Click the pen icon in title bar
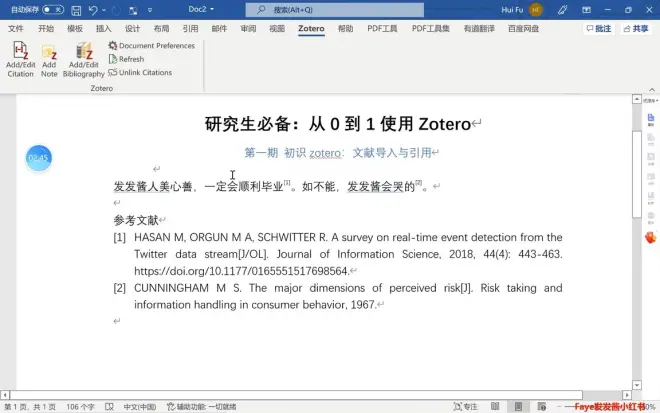 coord(562,10)
